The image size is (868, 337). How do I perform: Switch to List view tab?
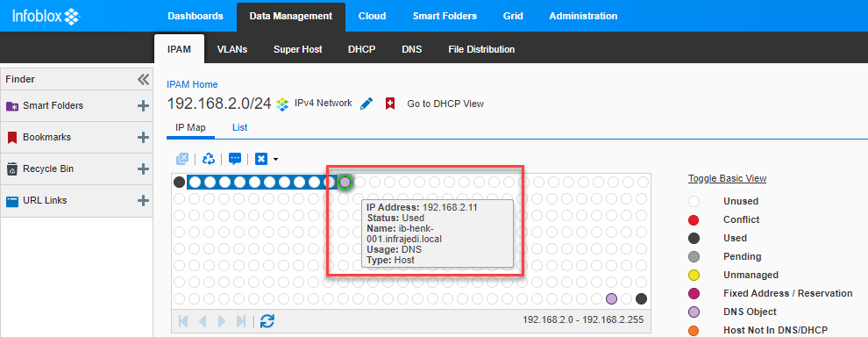[239, 127]
